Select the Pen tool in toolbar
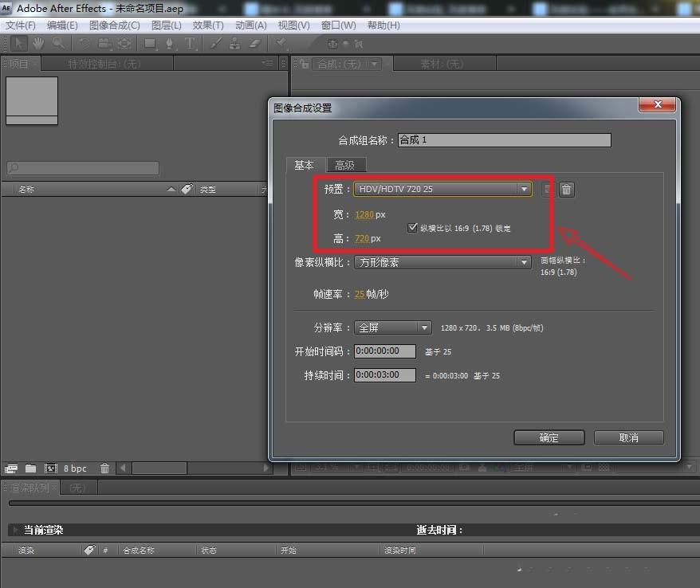The image size is (700, 588). tap(170, 43)
